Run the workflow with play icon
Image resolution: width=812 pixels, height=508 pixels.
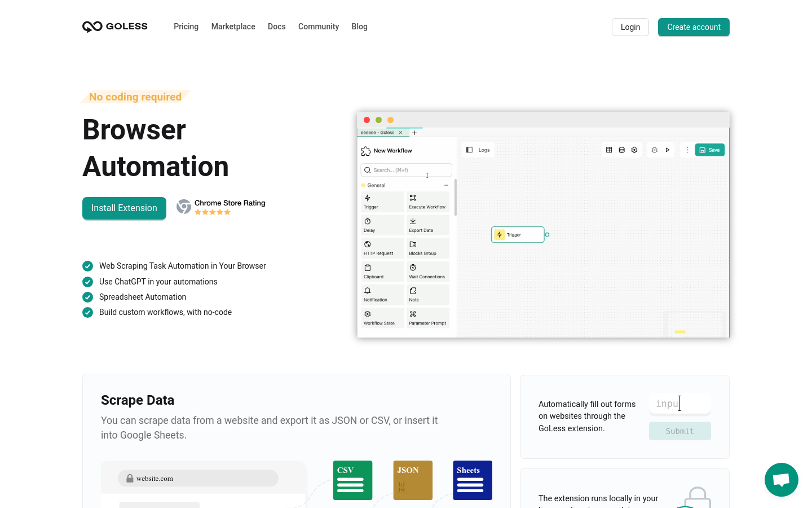click(x=668, y=150)
